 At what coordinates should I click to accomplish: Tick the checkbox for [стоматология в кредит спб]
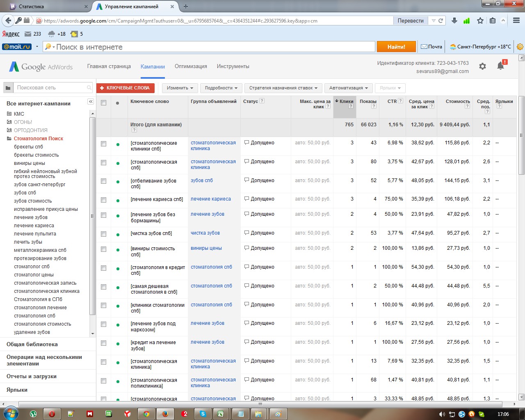pyautogui.click(x=103, y=268)
